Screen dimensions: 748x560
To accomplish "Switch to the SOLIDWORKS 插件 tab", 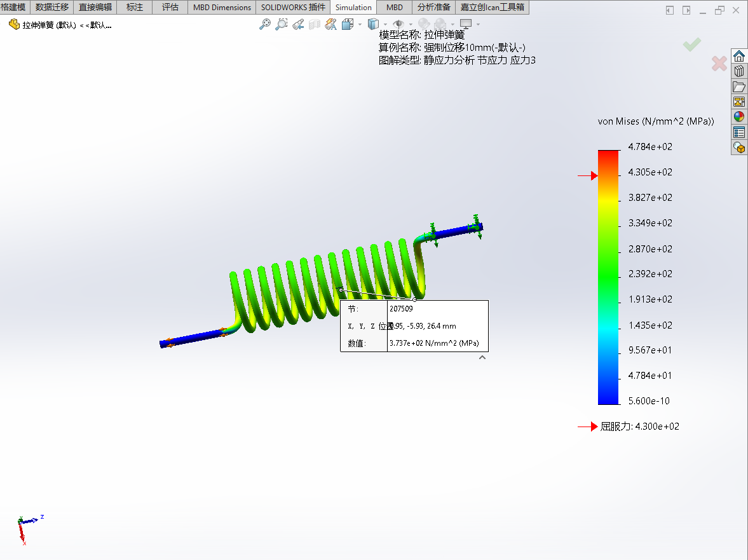I will pos(293,8).
